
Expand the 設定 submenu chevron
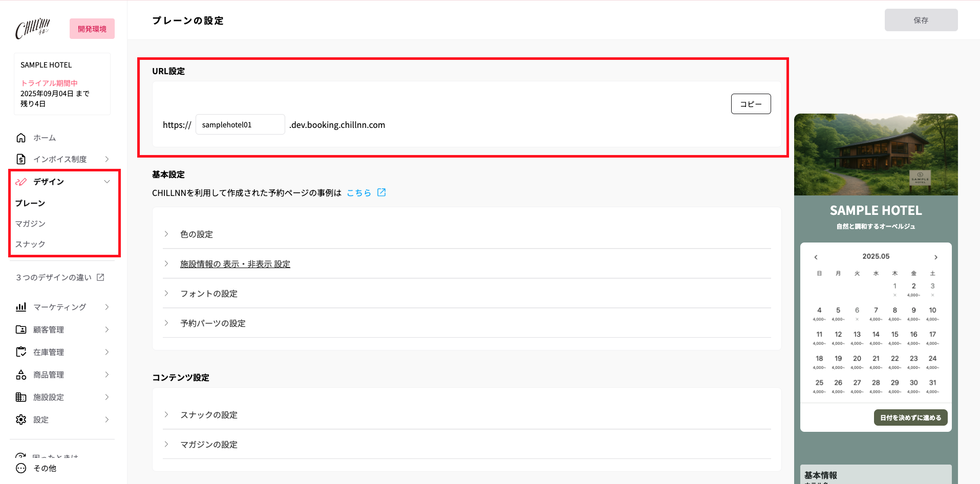[107, 420]
